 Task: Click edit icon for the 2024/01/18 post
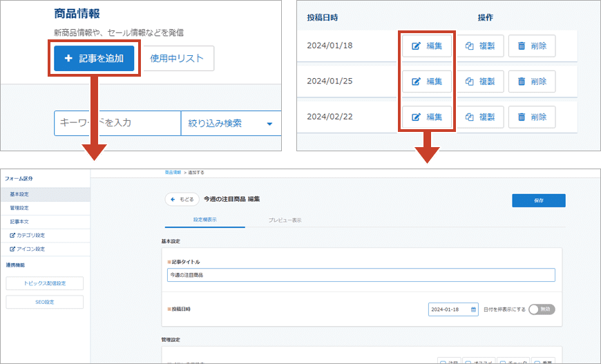[x=417, y=46]
